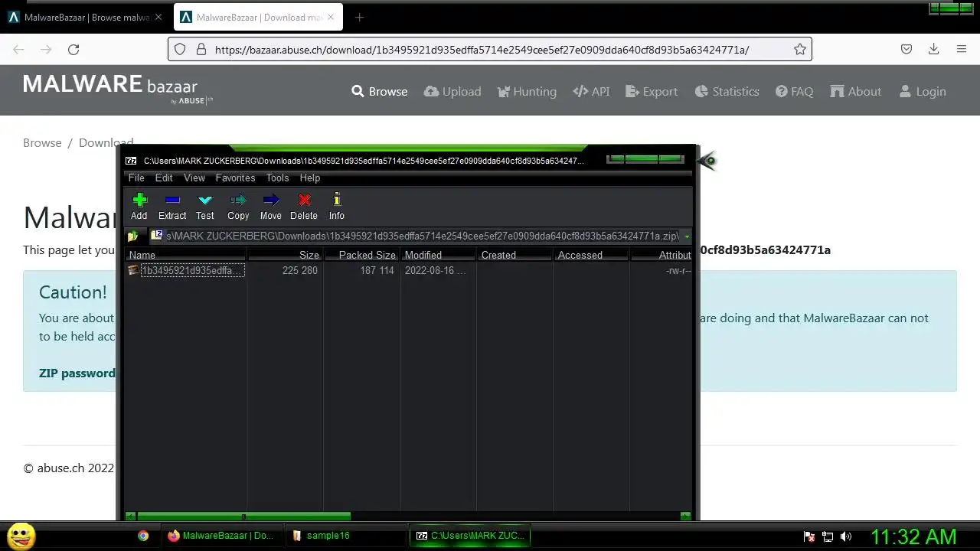The width and height of the screenshot is (980, 551).
Task: Sort by Packed Size column
Action: [361, 255]
